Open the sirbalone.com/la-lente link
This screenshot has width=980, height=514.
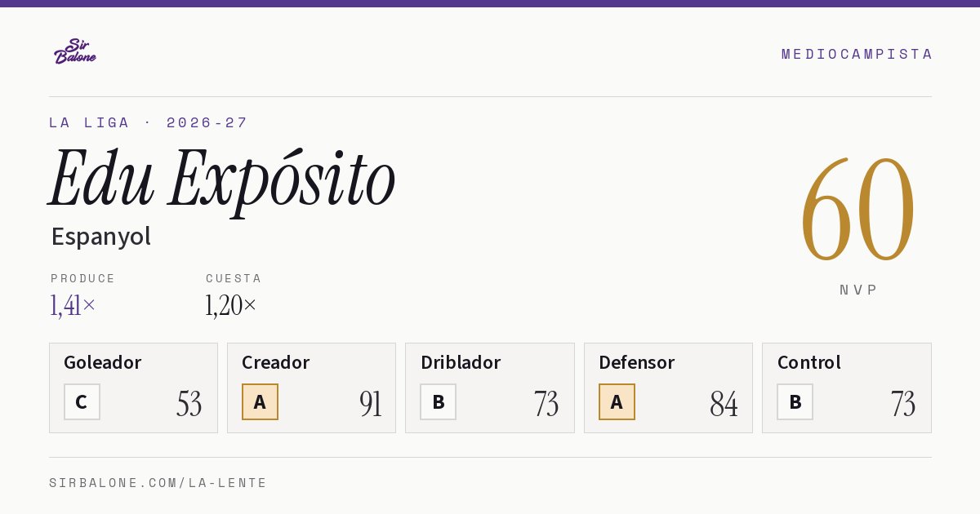click(158, 483)
